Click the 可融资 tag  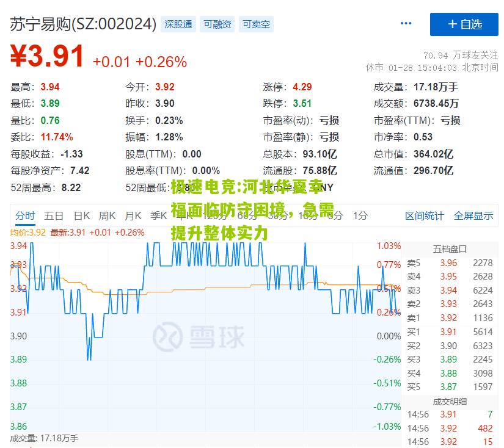pyautogui.click(x=217, y=24)
